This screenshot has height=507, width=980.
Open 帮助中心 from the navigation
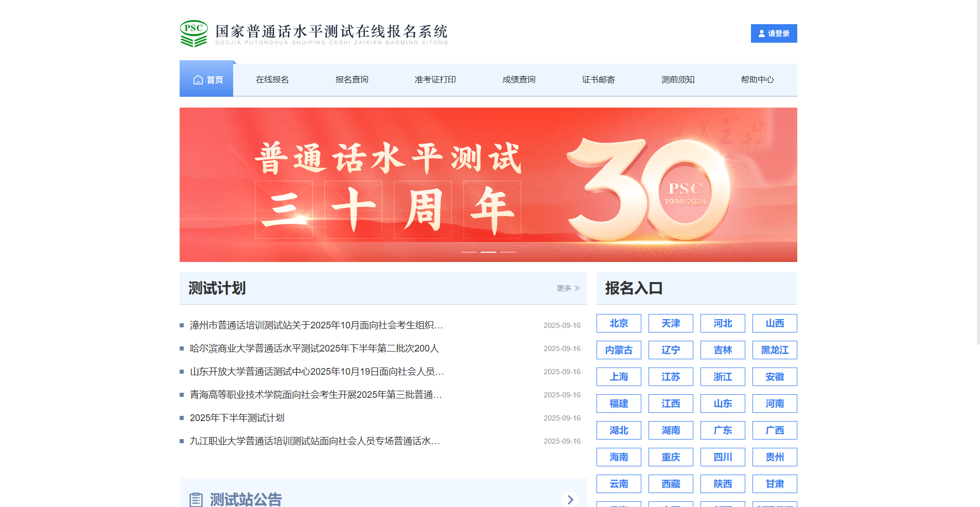pyautogui.click(x=758, y=79)
